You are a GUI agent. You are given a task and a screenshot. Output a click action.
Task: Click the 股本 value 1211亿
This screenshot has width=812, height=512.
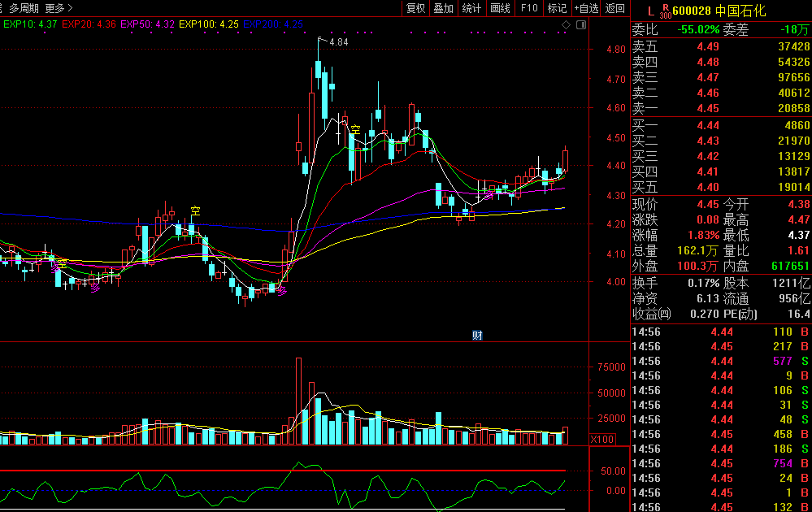[791, 283]
